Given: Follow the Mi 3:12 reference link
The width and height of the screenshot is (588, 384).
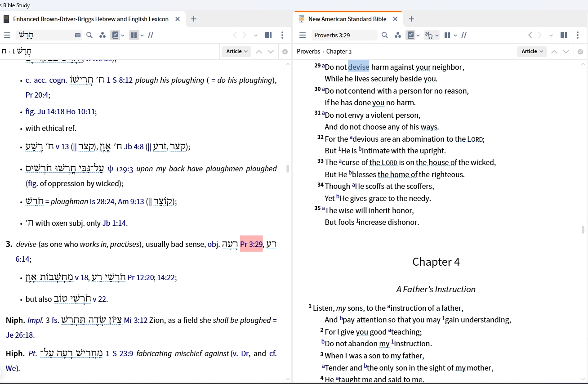Looking at the screenshot, I should click(136, 320).
